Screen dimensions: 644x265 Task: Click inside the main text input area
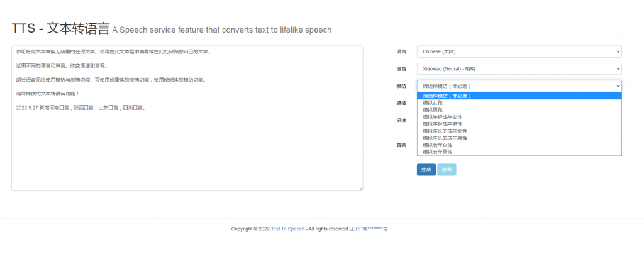click(x=187, y=151)
